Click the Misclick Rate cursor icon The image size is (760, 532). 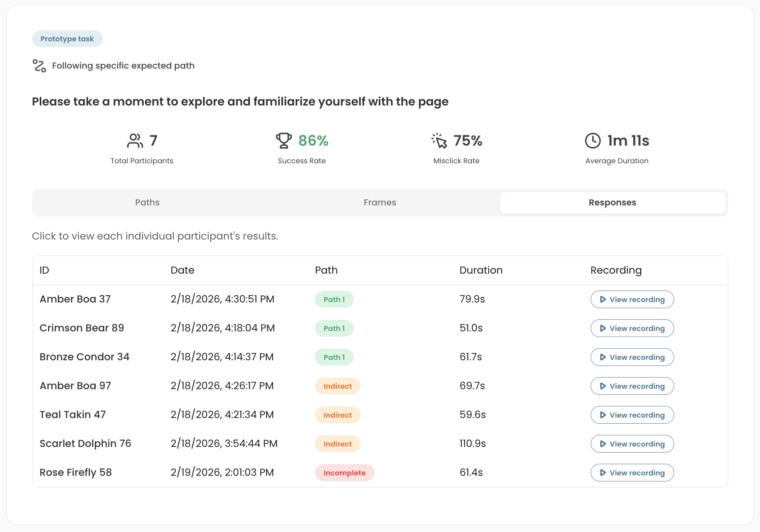pos(439,141)
